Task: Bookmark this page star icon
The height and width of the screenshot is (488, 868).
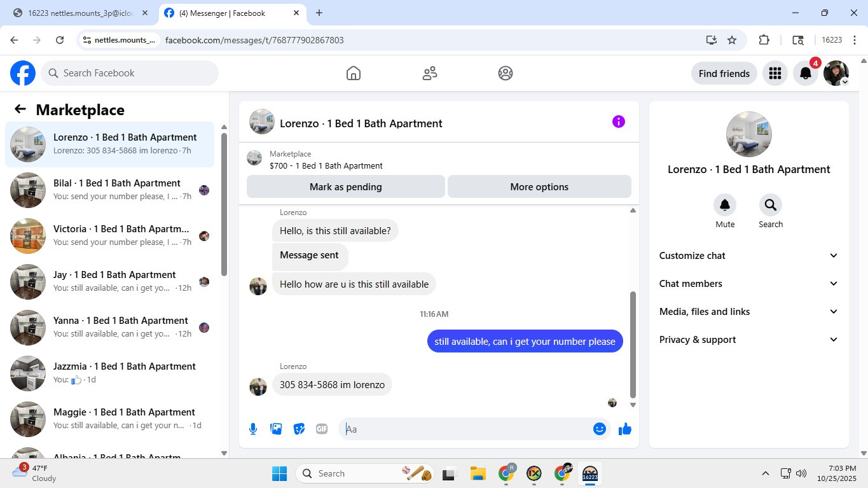Action: coord(732,40)
